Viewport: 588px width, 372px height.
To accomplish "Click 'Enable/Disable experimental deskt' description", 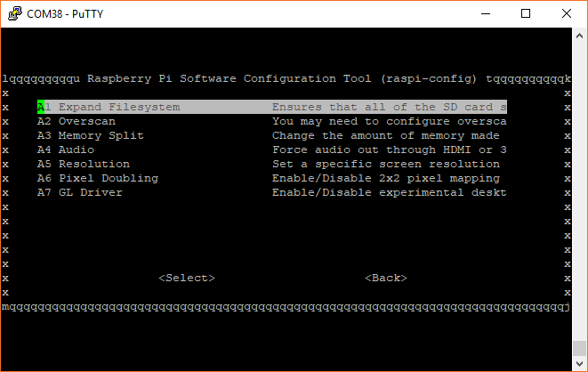I will 390,192.
